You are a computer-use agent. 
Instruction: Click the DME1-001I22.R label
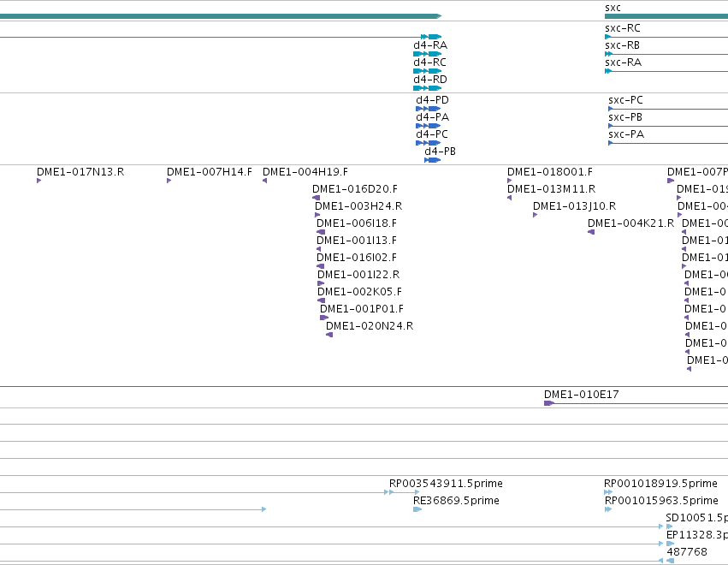[358, 275]
